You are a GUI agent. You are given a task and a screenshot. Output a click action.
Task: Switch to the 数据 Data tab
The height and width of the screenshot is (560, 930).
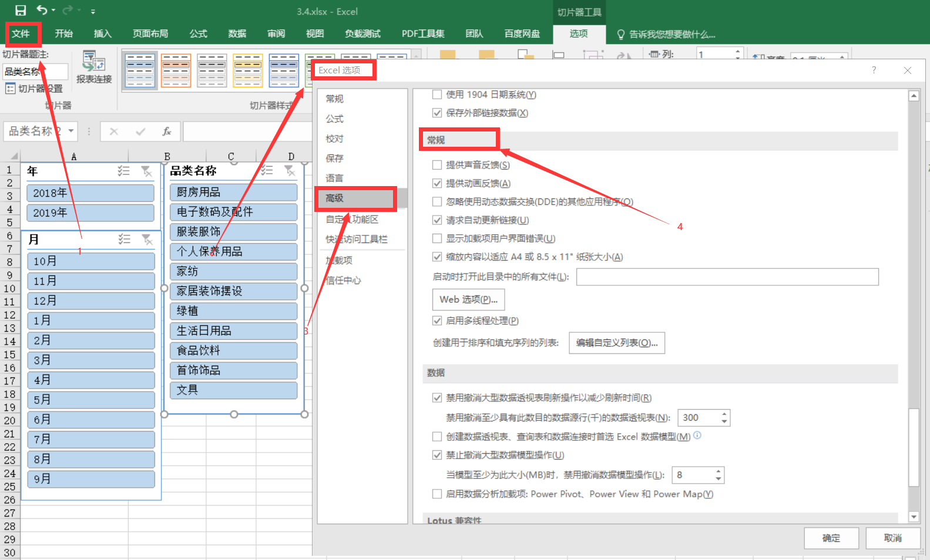tap(237, 33)
